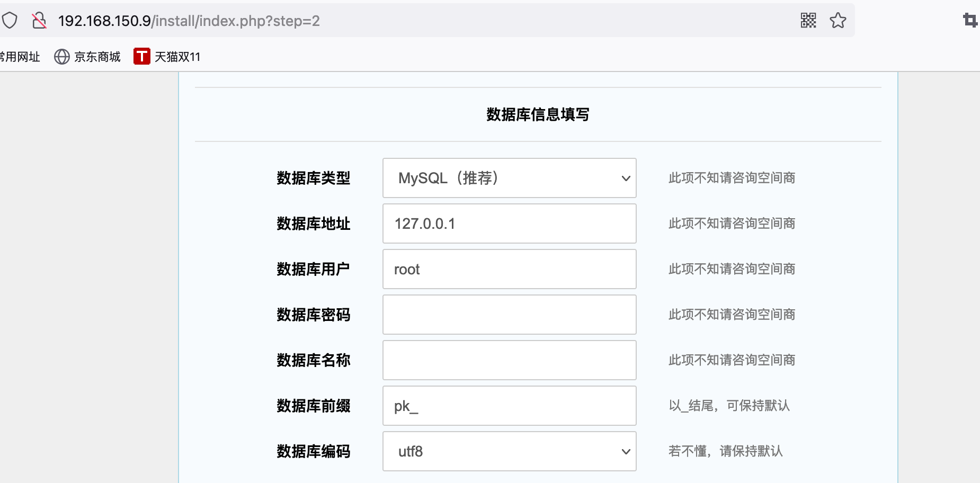
Task: Click the globe icon beside 京东商城
Action: [62, 57]
